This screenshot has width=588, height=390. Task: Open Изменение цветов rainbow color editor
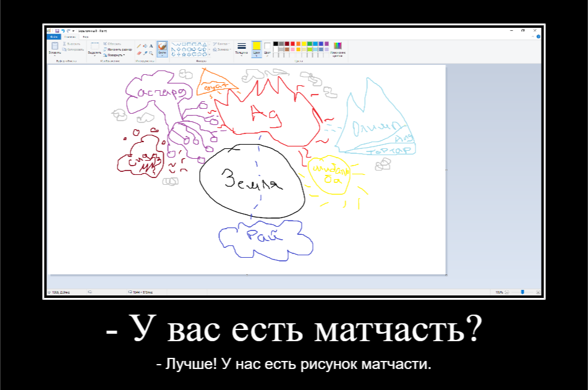(x=338, y=49)
